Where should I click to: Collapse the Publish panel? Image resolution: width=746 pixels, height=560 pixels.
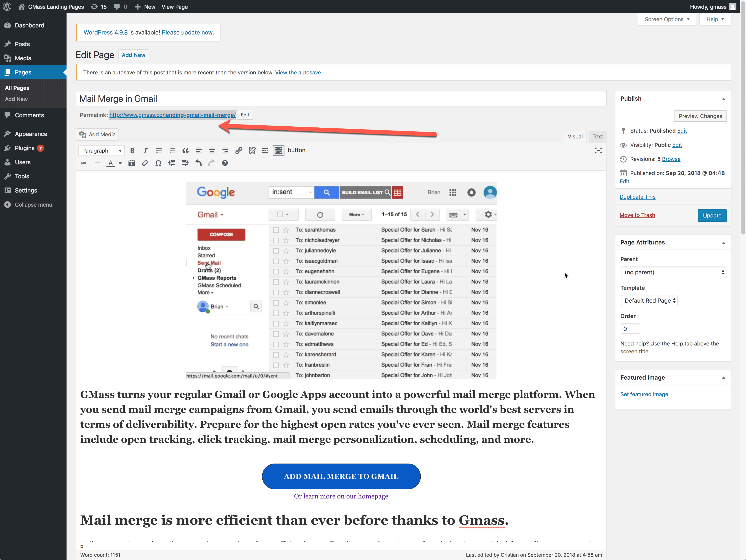click(x=723, y=99)
